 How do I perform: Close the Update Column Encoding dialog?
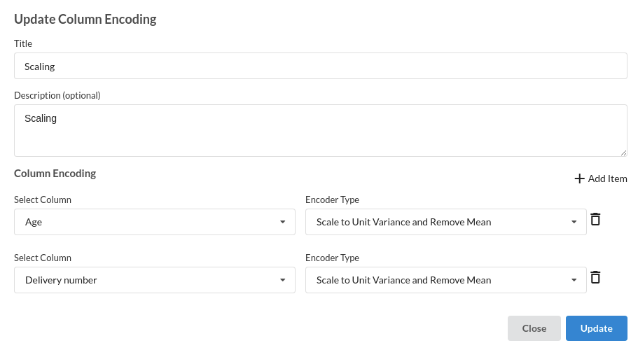[534, 328]
